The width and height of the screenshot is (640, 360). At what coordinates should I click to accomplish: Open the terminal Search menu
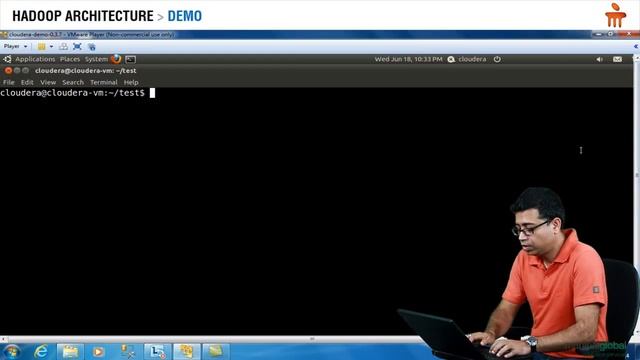73,82
